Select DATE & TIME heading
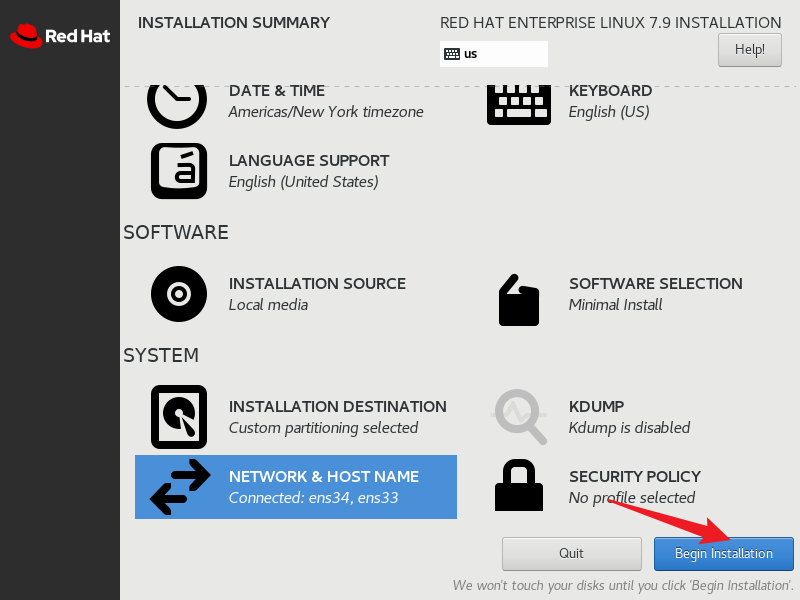The height and width of the screenshot is (600, 800). point(277,91)
